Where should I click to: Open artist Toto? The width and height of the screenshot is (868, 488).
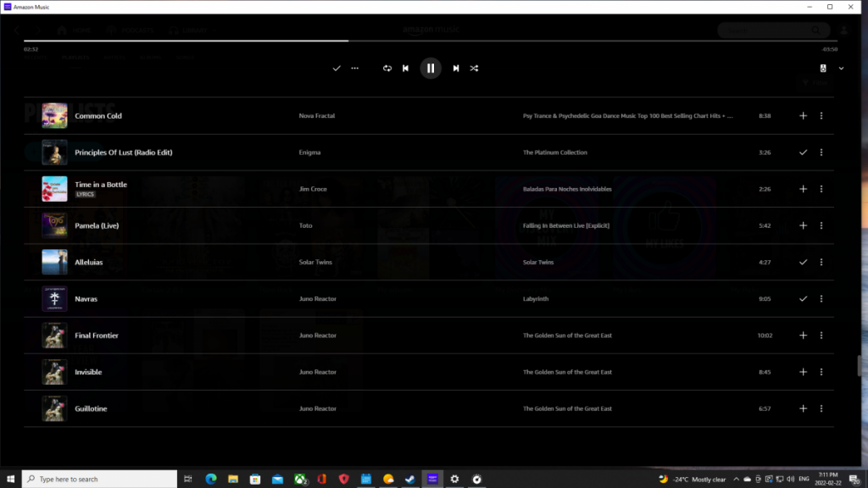pyautogui.click(x=305, y=225)
